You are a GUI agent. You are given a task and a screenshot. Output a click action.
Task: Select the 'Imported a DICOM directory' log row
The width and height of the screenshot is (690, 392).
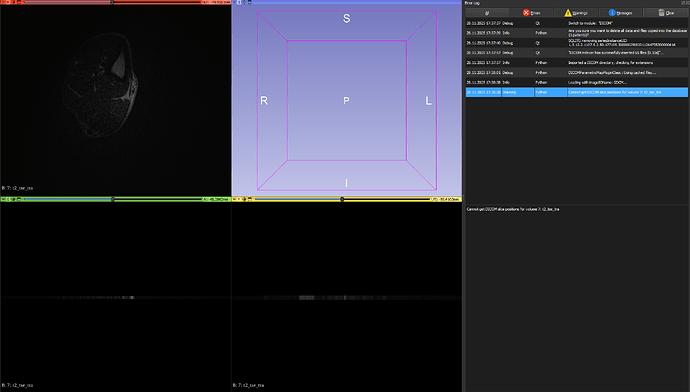click(x=576, y=62)
